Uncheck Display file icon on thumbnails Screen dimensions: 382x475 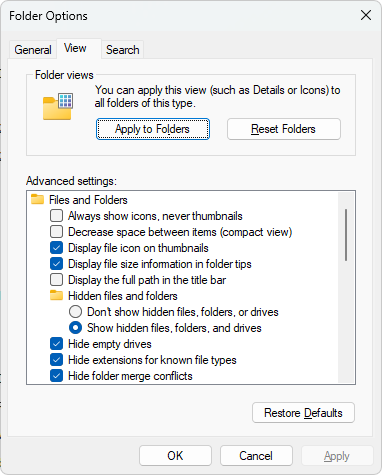(x=56, y=248)
